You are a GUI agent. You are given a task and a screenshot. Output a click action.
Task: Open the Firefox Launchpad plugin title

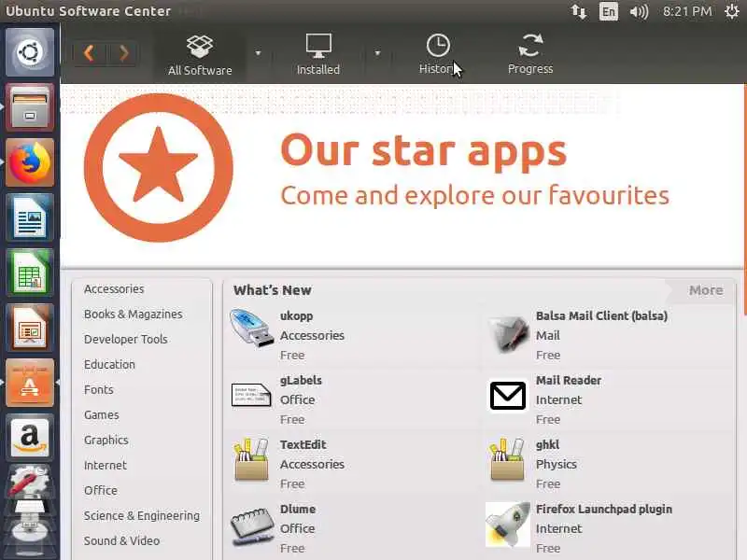click(x=604, y=509)
